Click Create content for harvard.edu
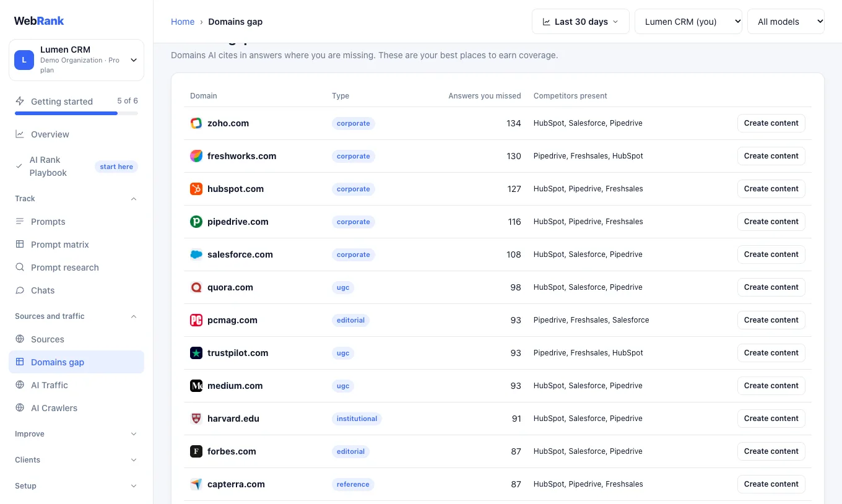Viewport: 842px width, 504px height. (x=771, y=419)
